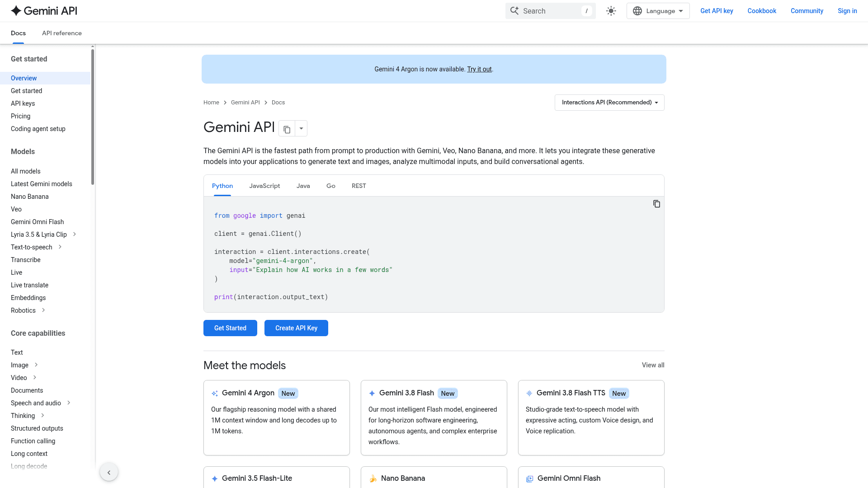Click the Gemini 3.8 Flash TTS waveform icon

[529, 394]
